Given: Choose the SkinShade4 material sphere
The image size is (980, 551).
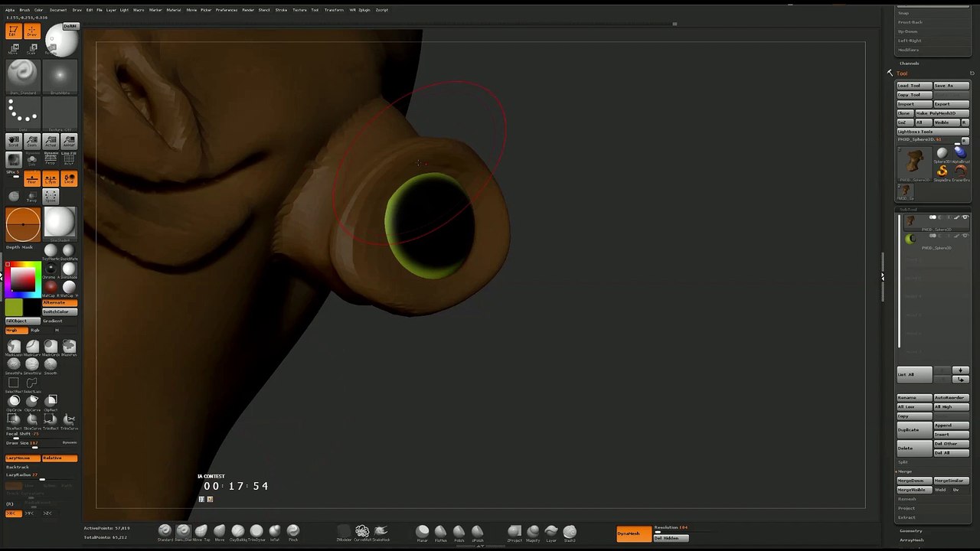Looking at the screenshot, I should (x=60, y=223).
